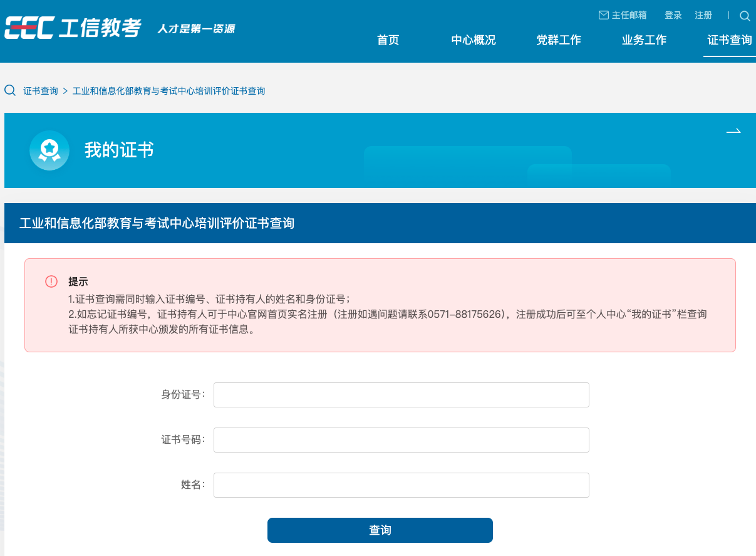Click the 证书号码 label
This screenshot has height=556, width=756.
(183, 440)
